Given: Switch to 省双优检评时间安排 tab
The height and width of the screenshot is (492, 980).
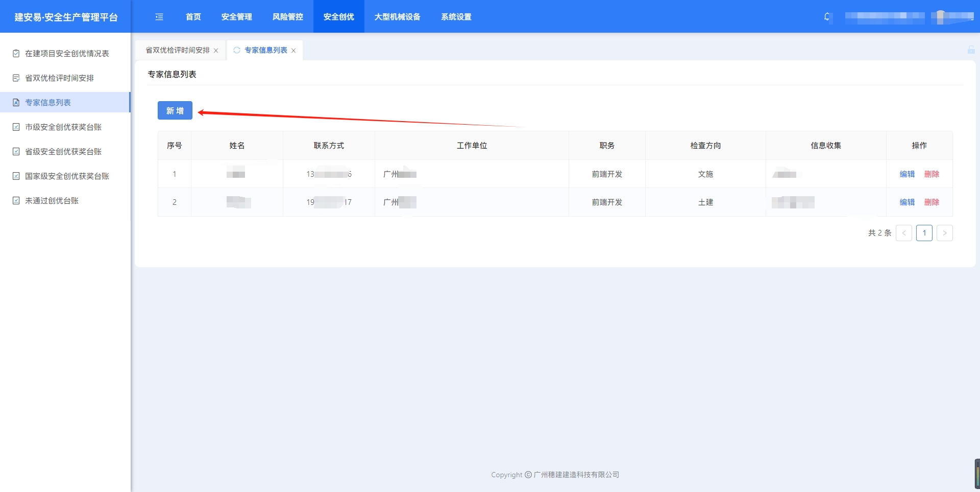Looking at the screenshot, I should [x=178, y=50].
